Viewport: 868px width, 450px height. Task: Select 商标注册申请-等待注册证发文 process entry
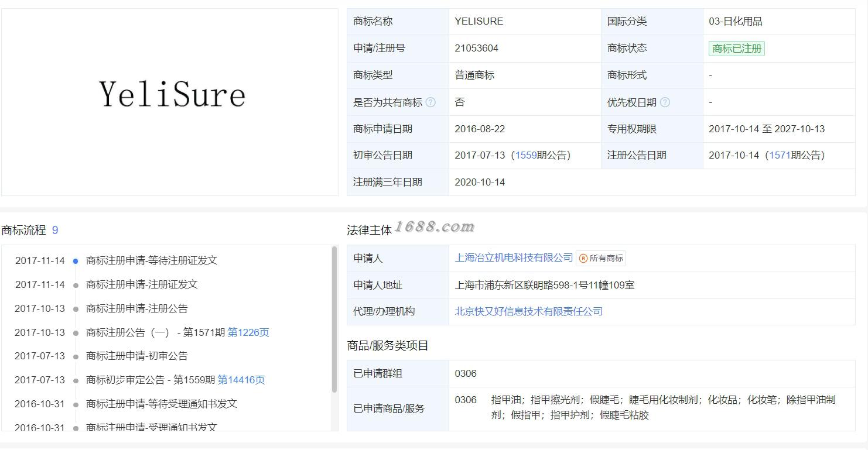point(152,260)
